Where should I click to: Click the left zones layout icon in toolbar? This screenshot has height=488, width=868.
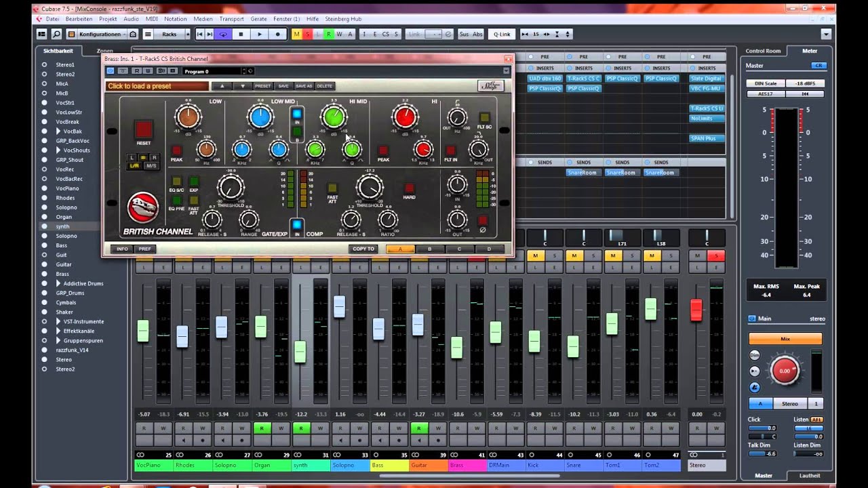click(x=42, y=34)
